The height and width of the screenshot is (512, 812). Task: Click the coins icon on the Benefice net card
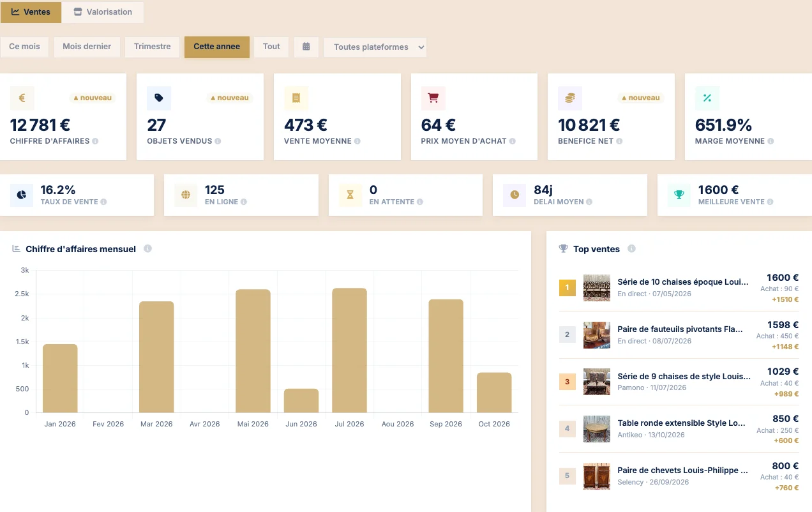(570, 98)
